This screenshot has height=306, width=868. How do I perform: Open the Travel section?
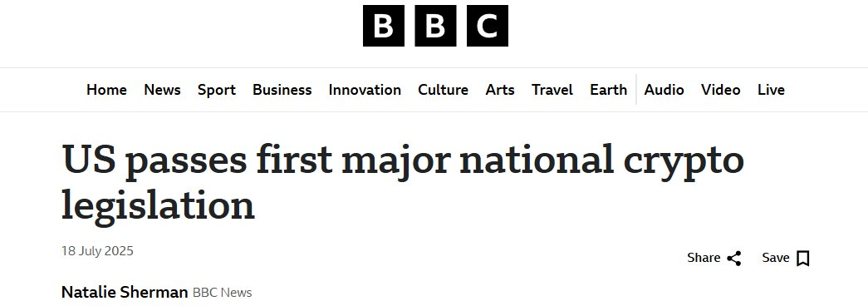click(552, 90)
